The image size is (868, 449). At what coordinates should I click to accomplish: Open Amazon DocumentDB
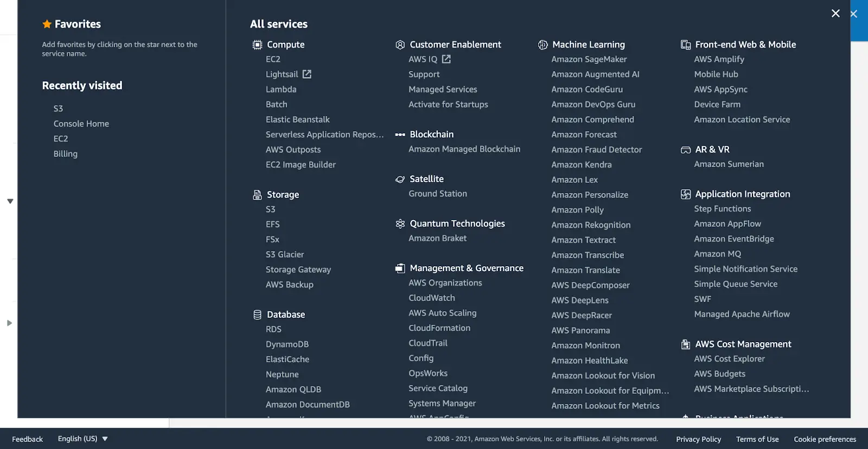pos(308,405)
